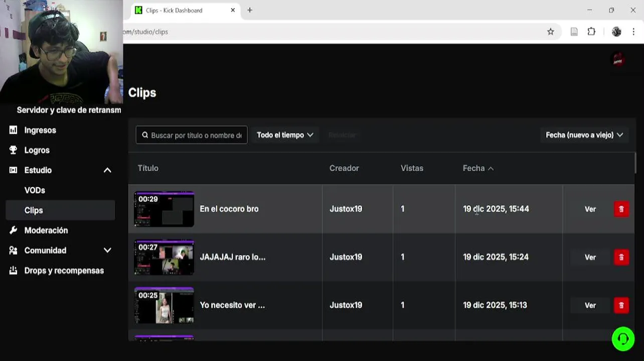Click Ver for the 15:24 clip
The height and width of the screenshot is (361, 644).
pyautogui.click(x=590, y=257)
